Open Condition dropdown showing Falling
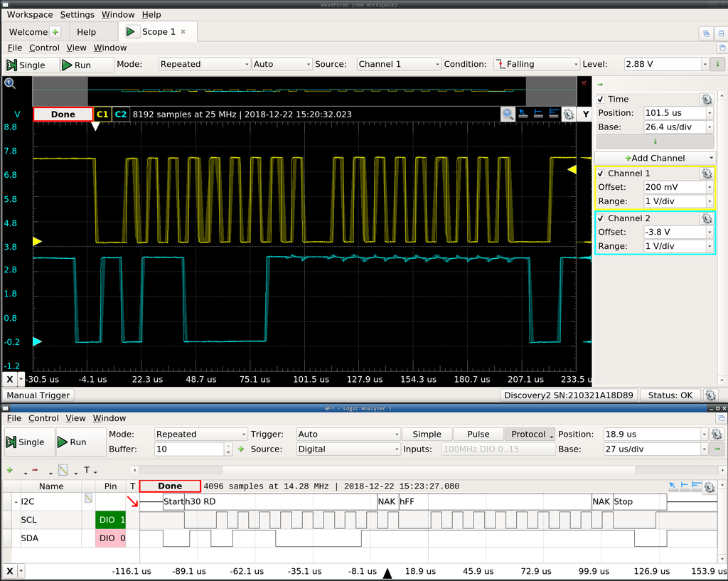This screenshot has width=728, height=581. coord(536,64)
